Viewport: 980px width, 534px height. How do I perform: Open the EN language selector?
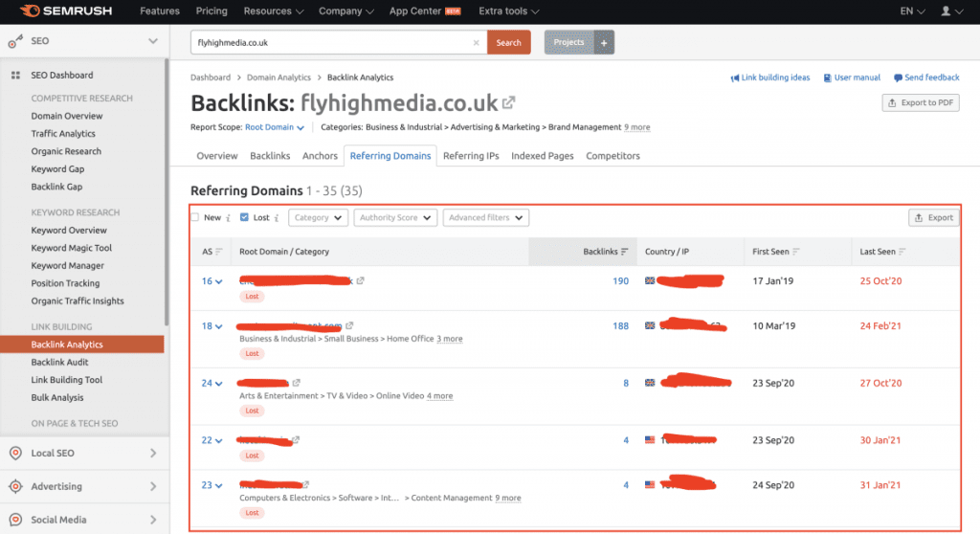point(912,11)
